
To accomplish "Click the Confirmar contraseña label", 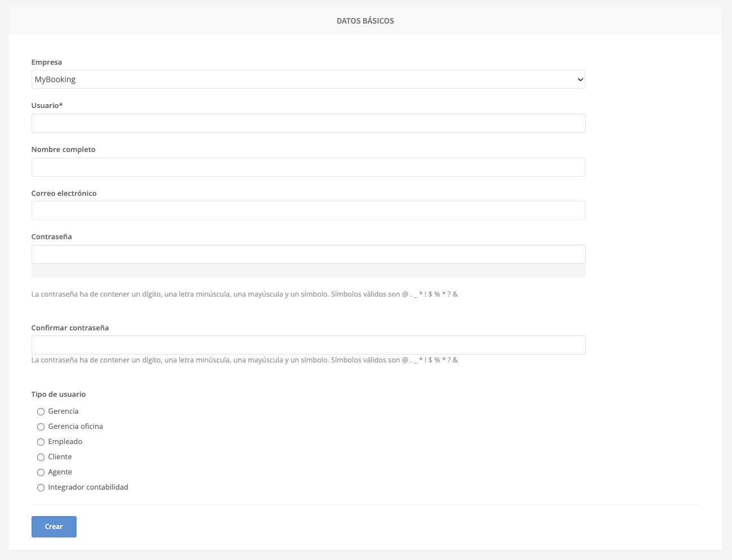I will click(x=70, y=328).
